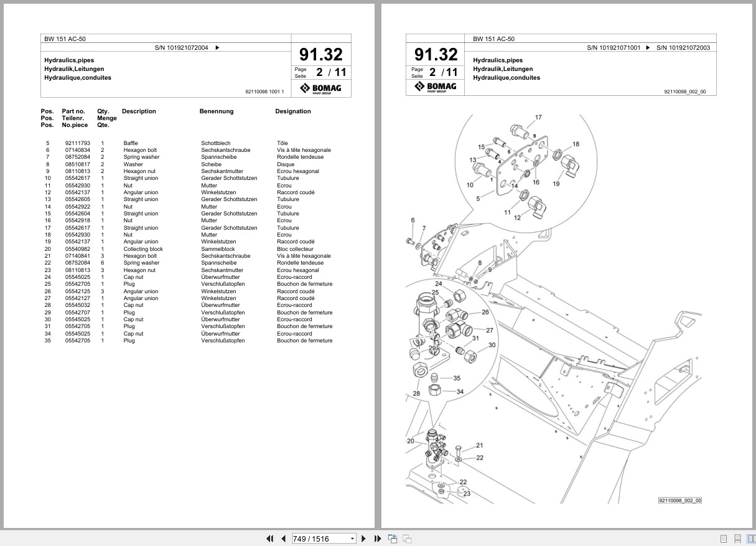Click callout number 28 in diagram

pyautogui.click(x=416, y=393)
